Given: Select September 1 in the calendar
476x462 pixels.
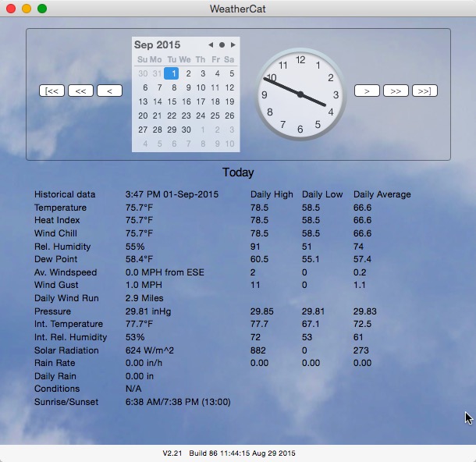Looking at the screenshot, I should point(171,73).
